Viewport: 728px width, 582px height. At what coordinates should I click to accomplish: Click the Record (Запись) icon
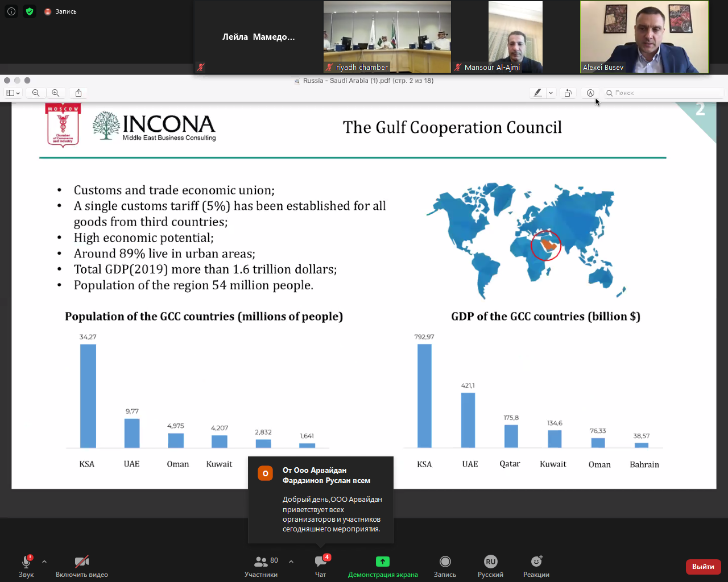coord(445,562)
